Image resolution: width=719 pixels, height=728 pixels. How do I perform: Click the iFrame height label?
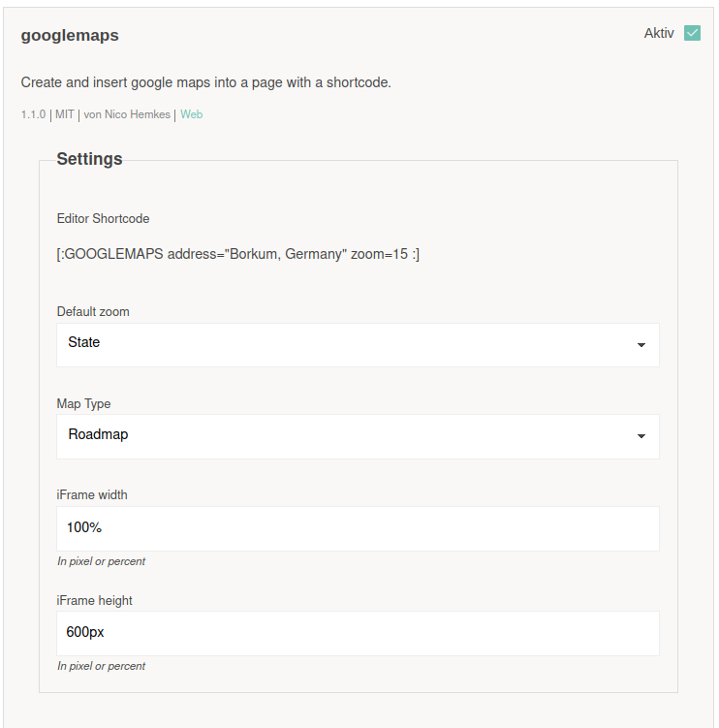click(x=94, y=601)
